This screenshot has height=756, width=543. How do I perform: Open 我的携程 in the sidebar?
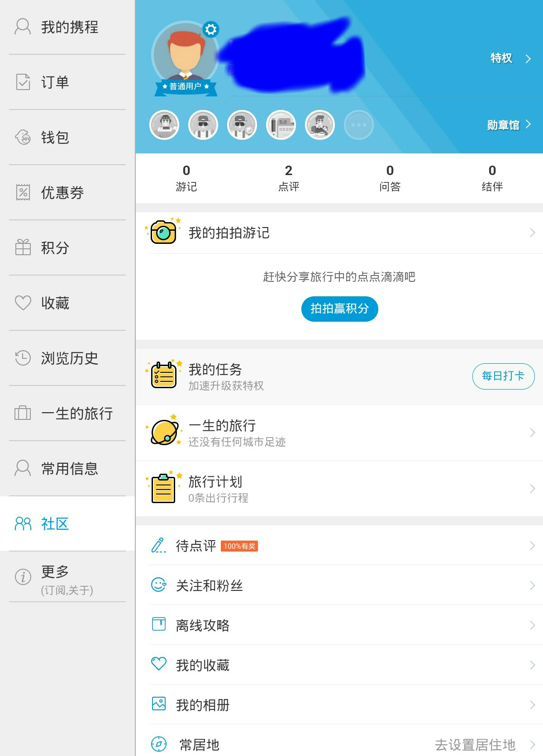pyautogui.click(x=67, y=27)
